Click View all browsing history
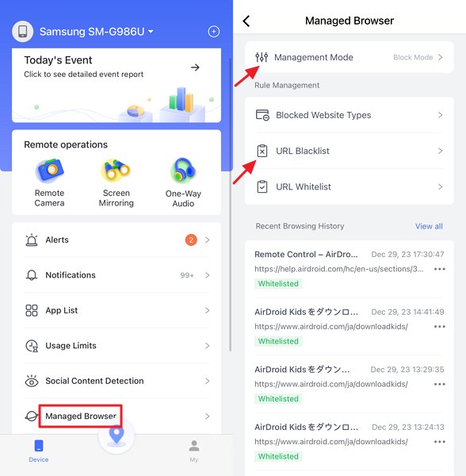Viewport: 466px width, 476px height. 429,226
